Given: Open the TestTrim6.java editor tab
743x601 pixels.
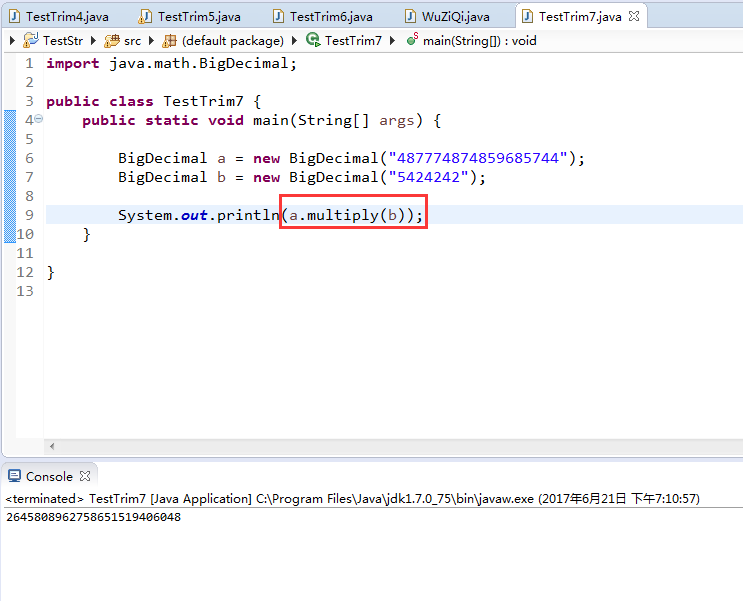Looking at the screenshot, I should [324, 17].
